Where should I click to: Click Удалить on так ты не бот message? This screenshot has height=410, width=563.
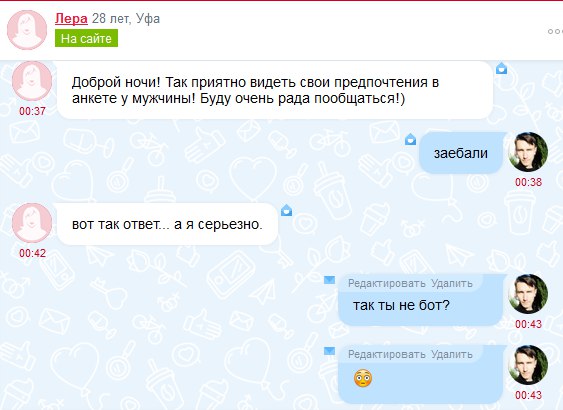(x=452, y=283)
